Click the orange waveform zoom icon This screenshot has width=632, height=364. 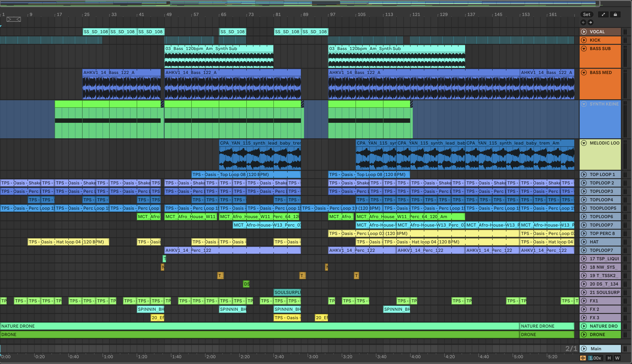pos(583,358)
